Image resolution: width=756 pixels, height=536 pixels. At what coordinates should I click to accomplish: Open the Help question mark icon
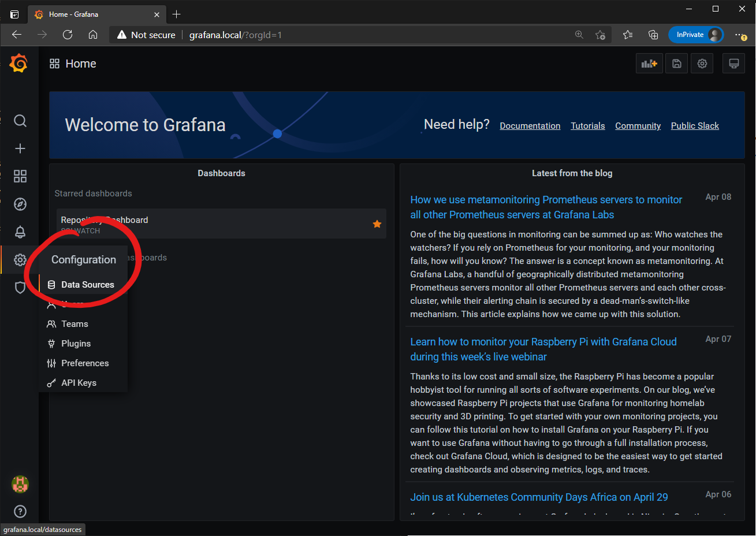(20, 511)
